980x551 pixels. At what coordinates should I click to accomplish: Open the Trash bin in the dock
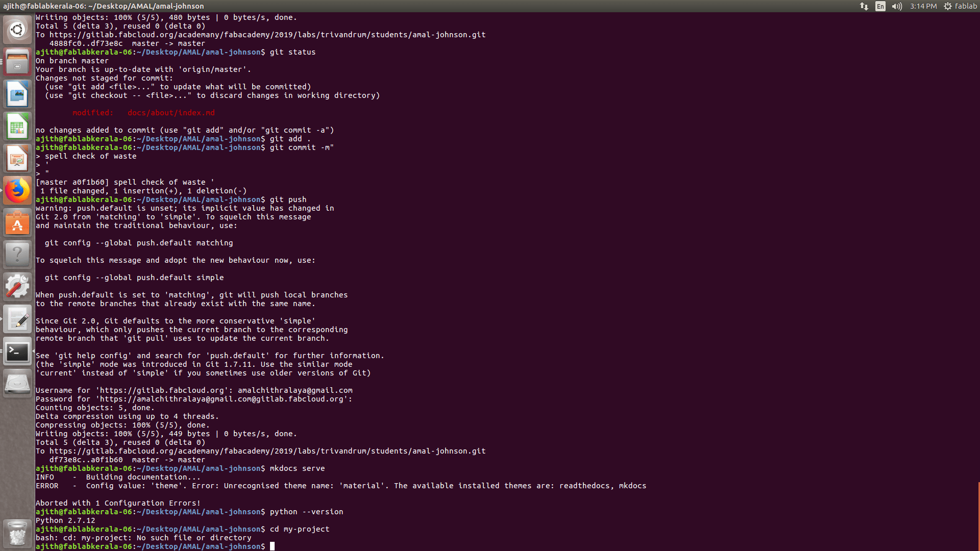[x=17, y=534]
